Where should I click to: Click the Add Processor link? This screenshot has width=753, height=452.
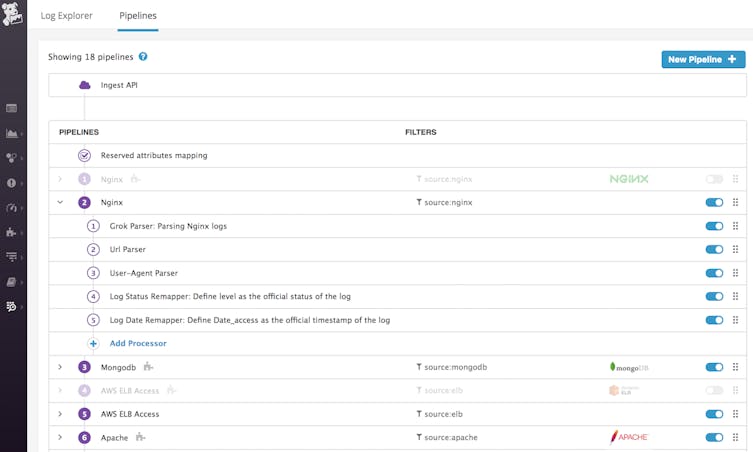tap(138, 343)
